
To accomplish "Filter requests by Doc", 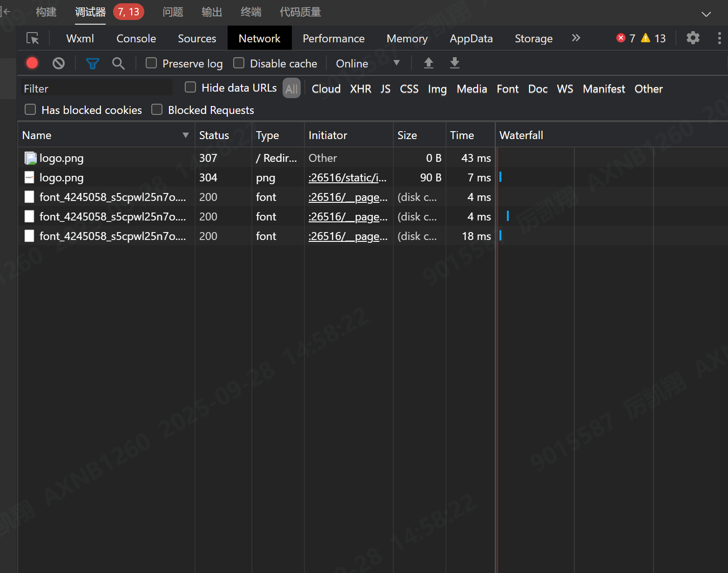I will (538, 89).
